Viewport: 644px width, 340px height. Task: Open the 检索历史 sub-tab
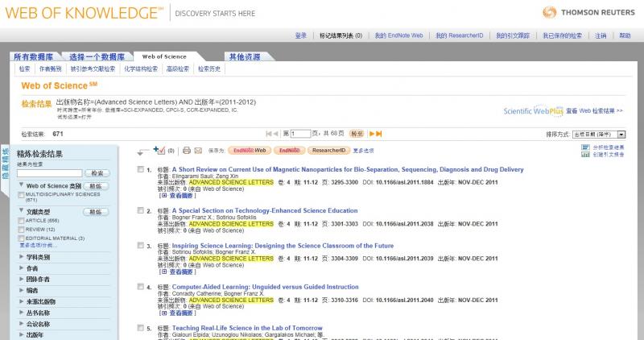click(x=209, y=69)
